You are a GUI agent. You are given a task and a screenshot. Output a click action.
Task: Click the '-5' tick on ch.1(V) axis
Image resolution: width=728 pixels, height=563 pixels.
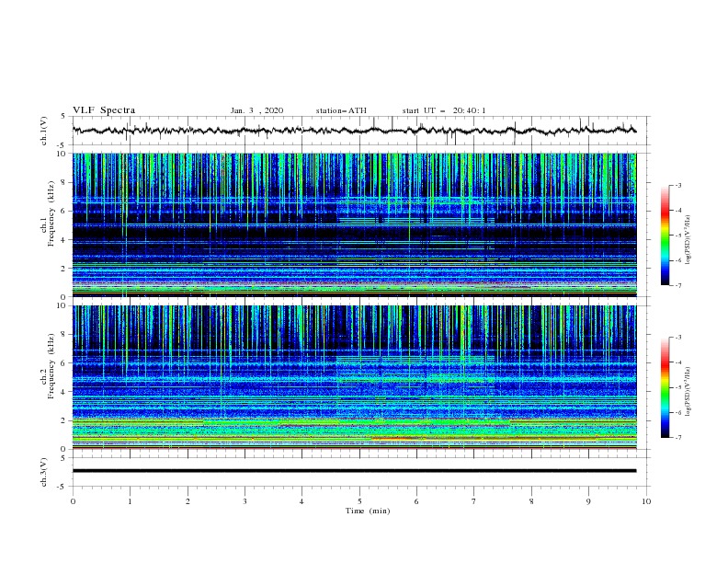click(63, 145)
